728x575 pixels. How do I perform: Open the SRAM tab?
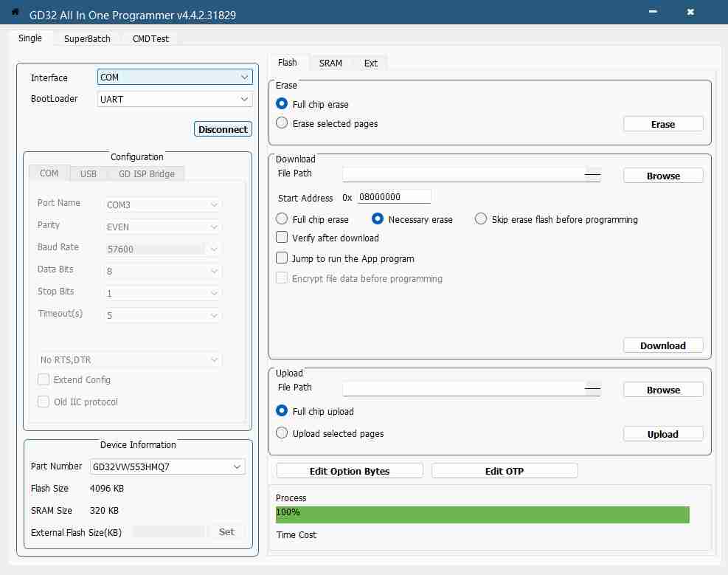tap(330, 63)
